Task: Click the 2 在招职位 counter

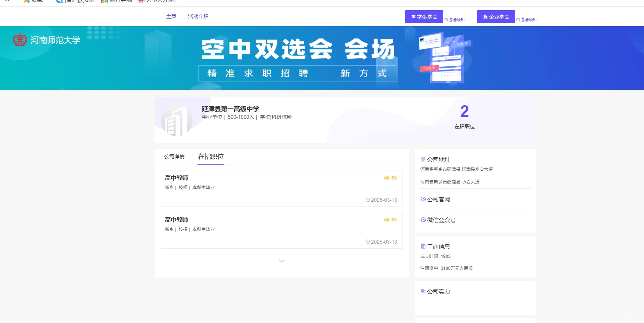Action: click(464, 117)
